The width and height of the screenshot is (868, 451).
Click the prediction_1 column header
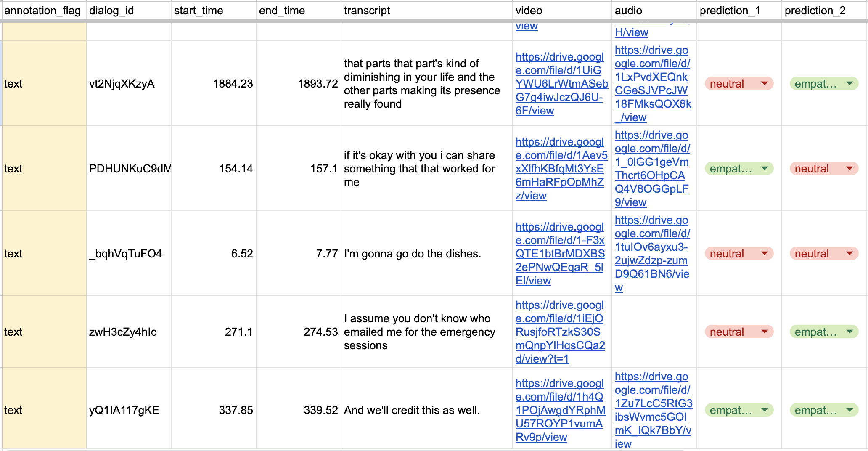coord(739,11)
